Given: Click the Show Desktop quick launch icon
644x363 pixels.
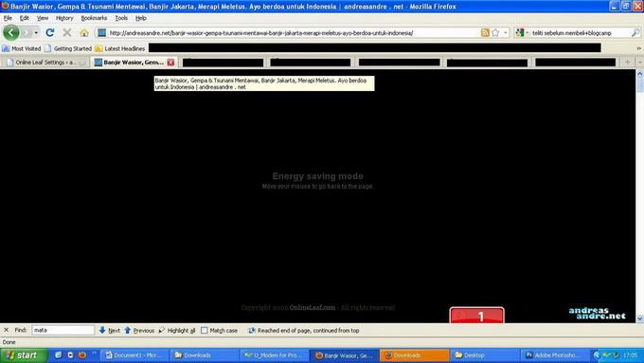Looking at the screenshot, I should coord(59,355).
